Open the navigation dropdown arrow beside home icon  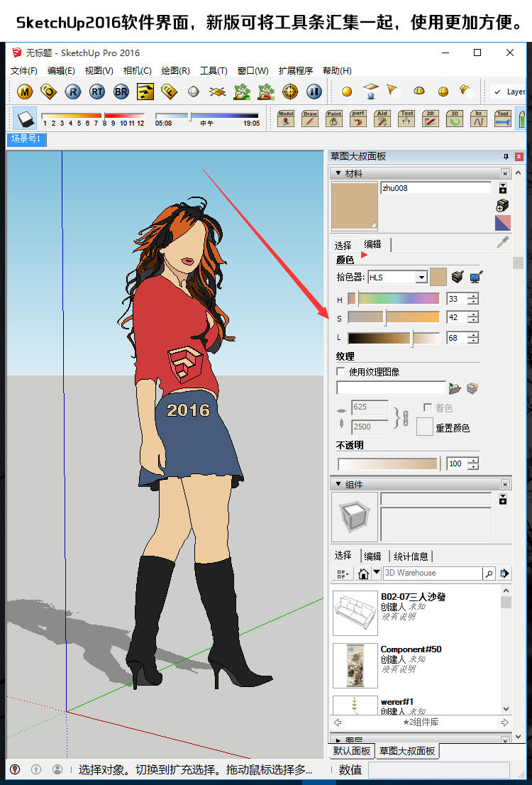[377, 572]
